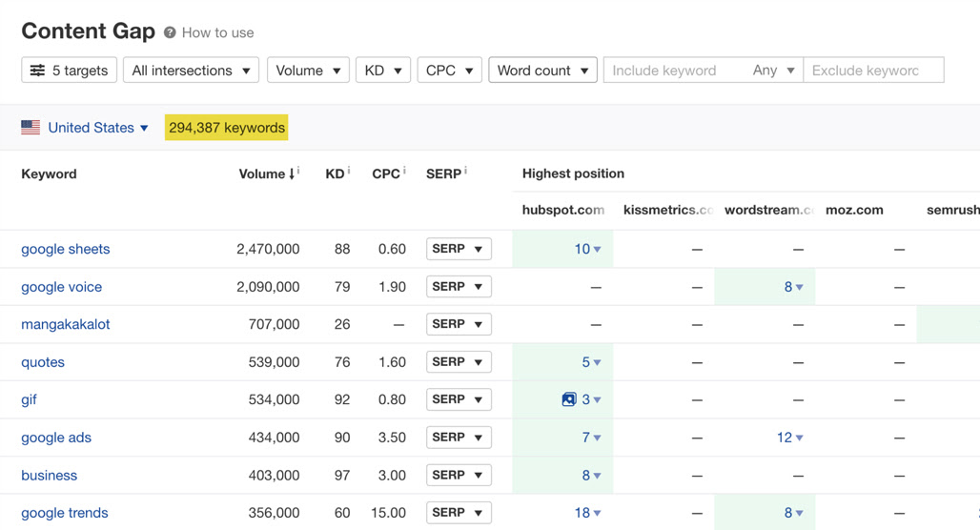Open SERP dropdown for quotes
The image size is (980, 530).
459,362
